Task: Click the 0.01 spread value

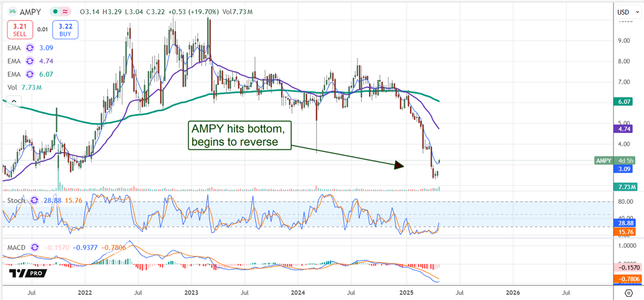Action: coord(42,30)
